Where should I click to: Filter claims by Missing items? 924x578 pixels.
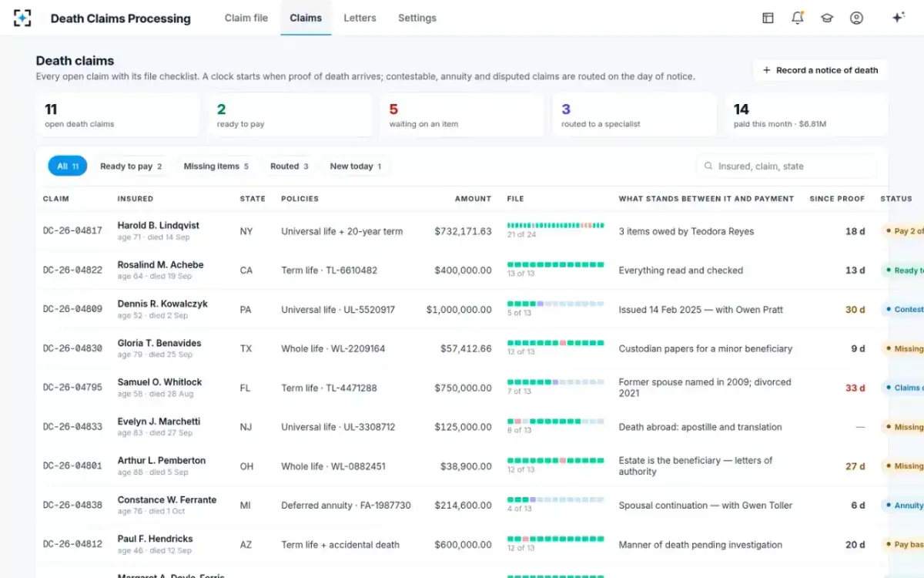point(216,166)
